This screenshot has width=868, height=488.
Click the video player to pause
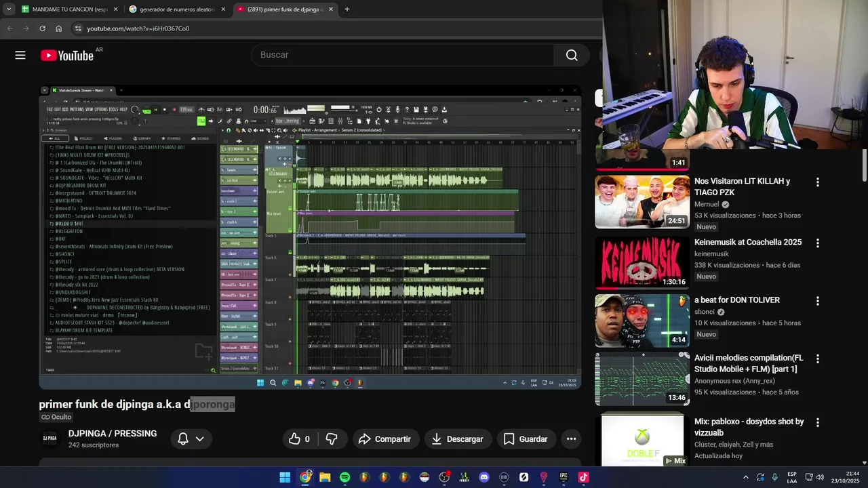tap(310, 237)
